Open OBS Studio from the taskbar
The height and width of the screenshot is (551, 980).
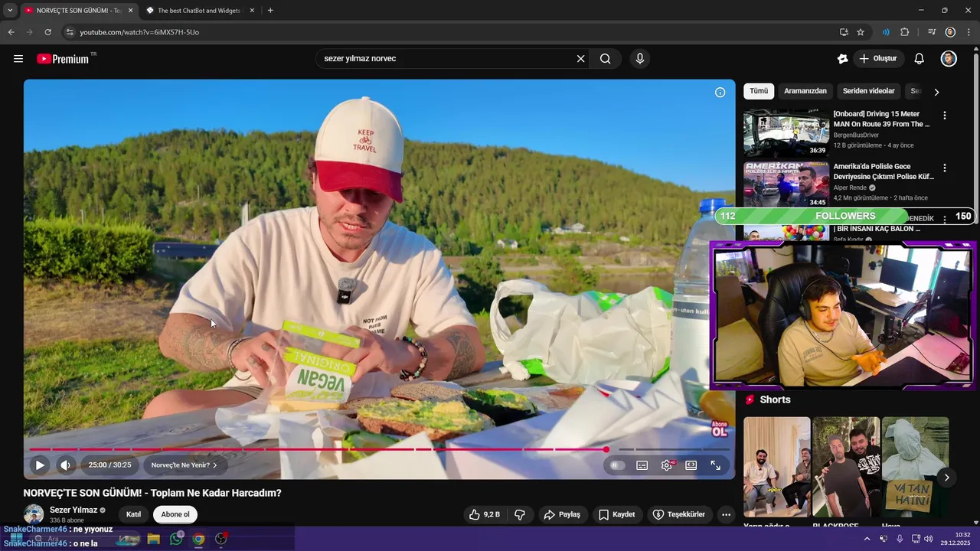221,539
